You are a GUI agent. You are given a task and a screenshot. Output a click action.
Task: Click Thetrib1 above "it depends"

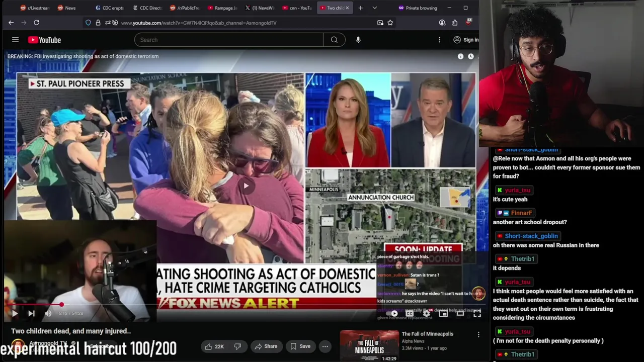(x=522, y=259)
